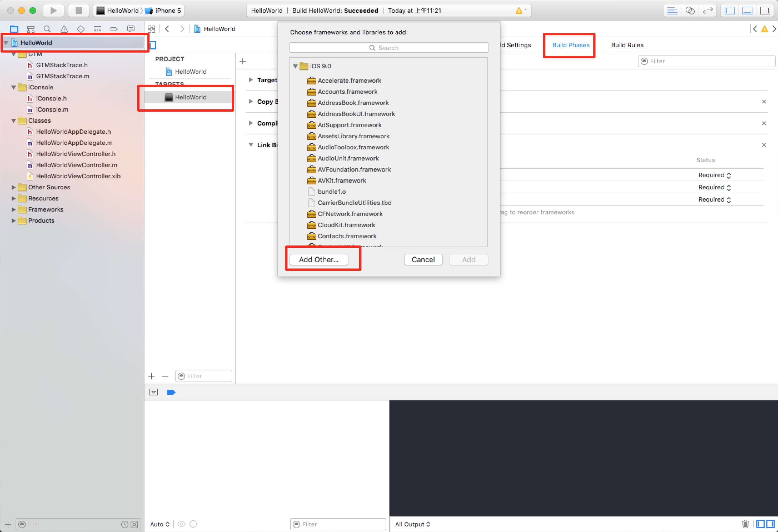This screenshot has height=532, width=778.
Task: Toggle the variables view pane
Action: pos(760,524)
